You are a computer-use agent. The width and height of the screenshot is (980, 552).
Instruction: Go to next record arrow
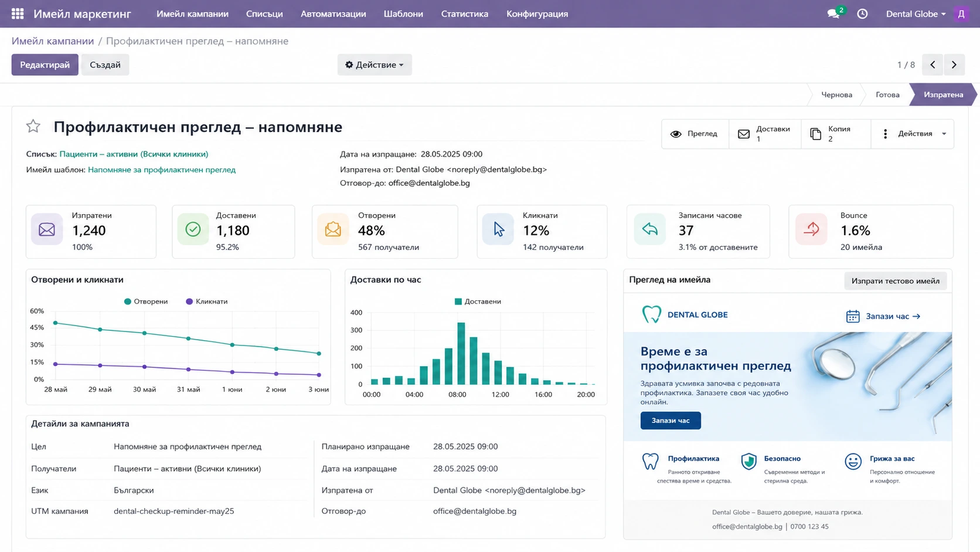[954, 65]
